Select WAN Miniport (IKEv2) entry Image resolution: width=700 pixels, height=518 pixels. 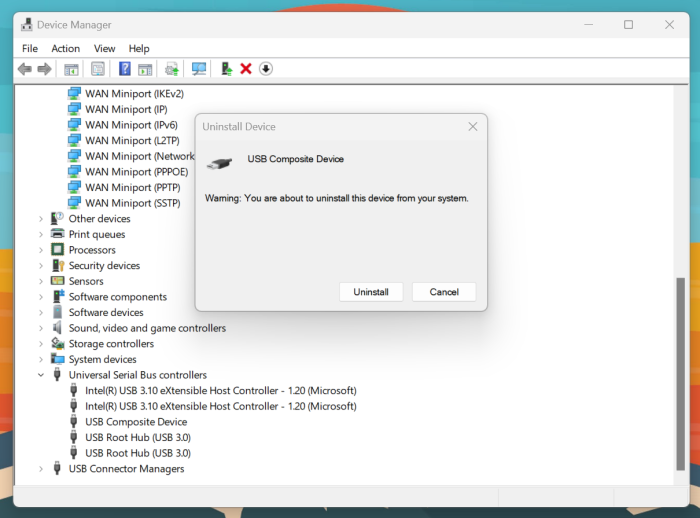pyautogui.click(x=134, y=93)
